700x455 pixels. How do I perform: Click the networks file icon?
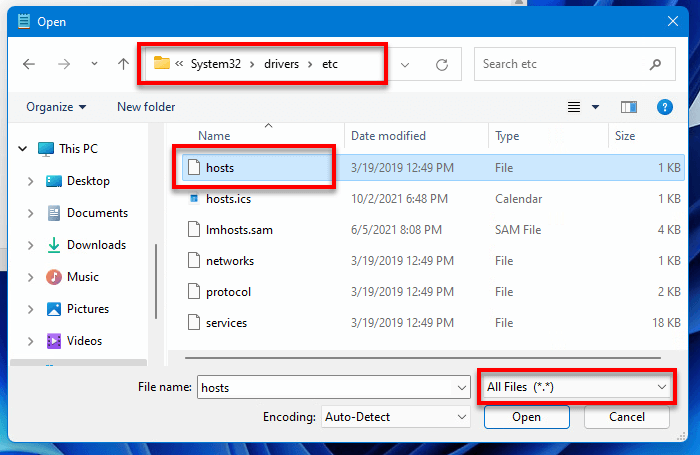point(194,260)
